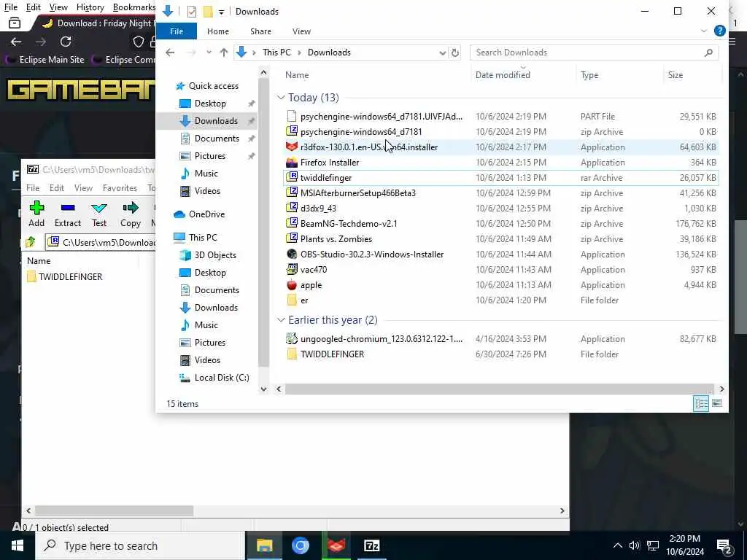
Task: Switch to large icons view in Explorer
Action: (x=717, y=403)
